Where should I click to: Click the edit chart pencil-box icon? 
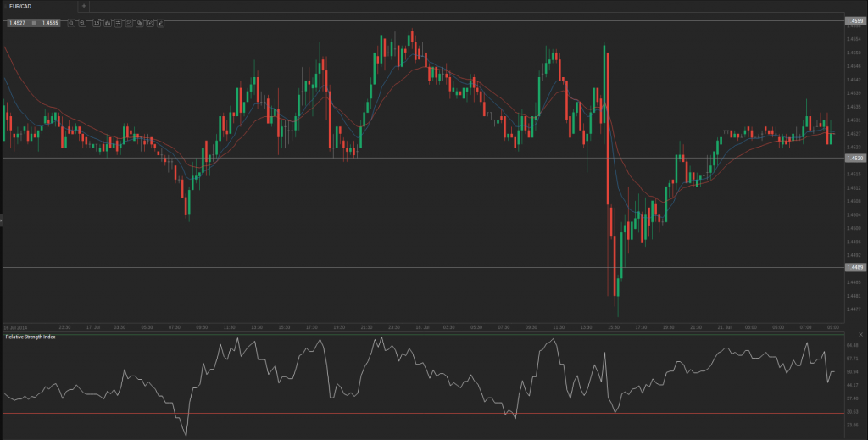(x=149, y=23)
